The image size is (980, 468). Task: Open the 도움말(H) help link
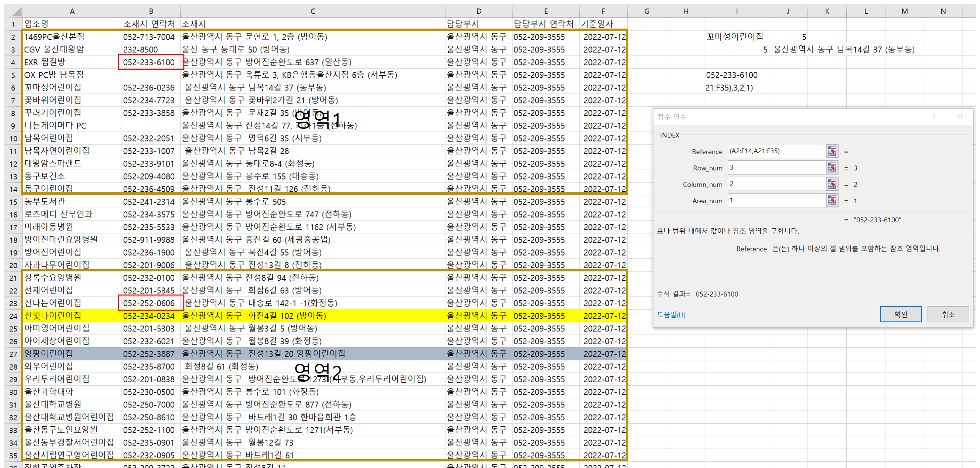coord(671,315)
